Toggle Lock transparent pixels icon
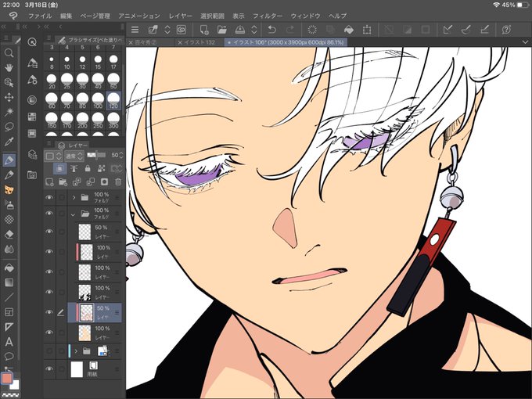The image size is (532, 399). click(x=101, y=168)
